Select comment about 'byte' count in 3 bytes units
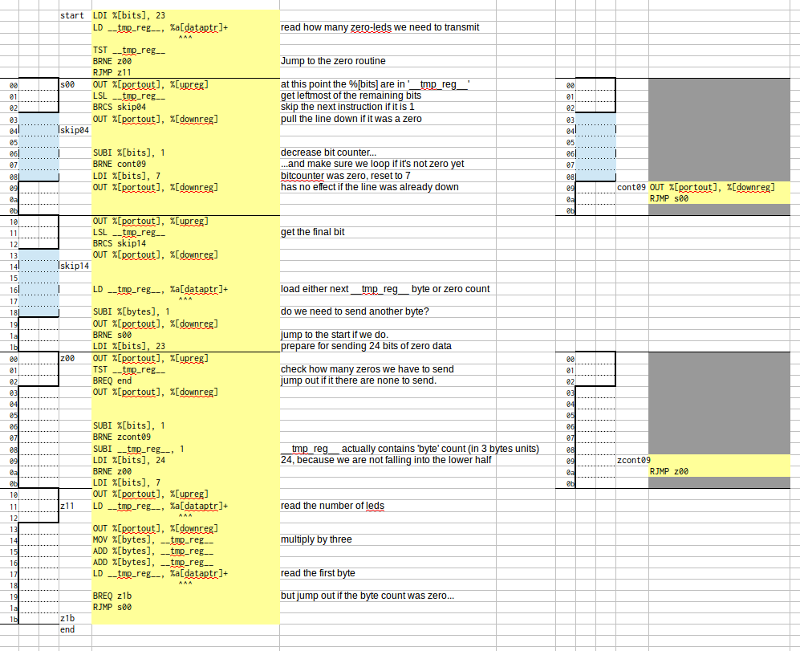The width and height of the screenshot is (800, 651). (410, 449)
